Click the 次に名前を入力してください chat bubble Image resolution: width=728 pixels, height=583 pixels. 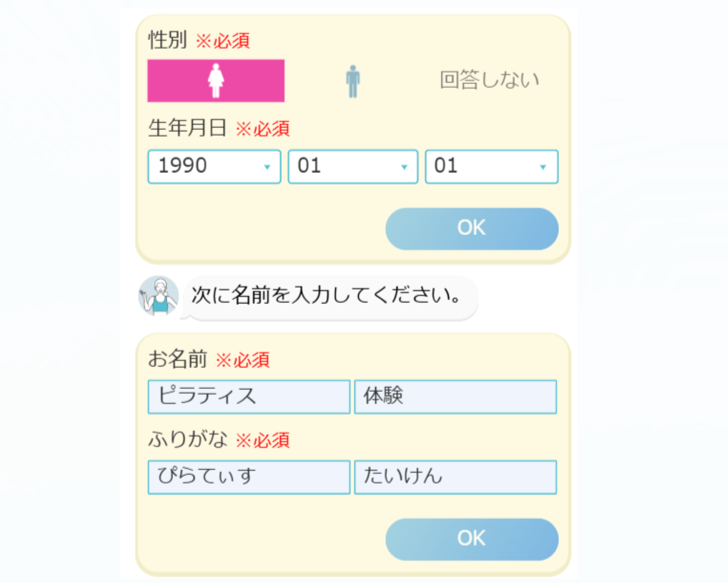point(330,297)
